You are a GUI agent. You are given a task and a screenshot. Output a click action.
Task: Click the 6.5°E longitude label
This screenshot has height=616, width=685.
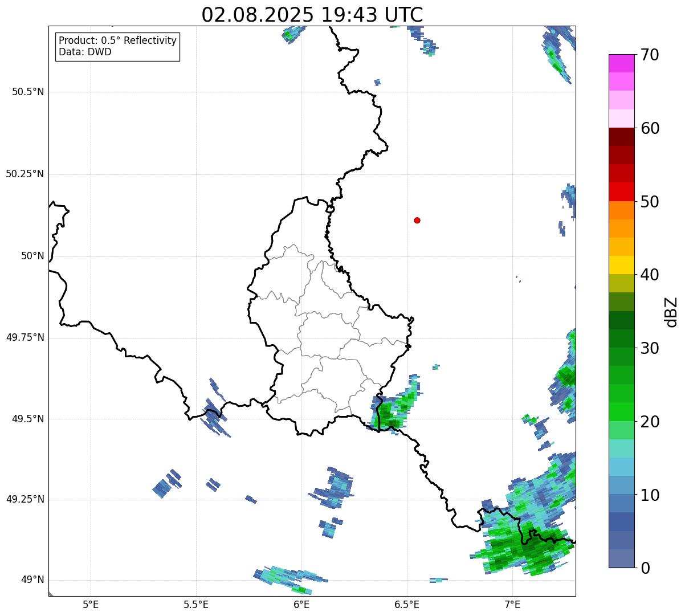(x=407, y=604)
